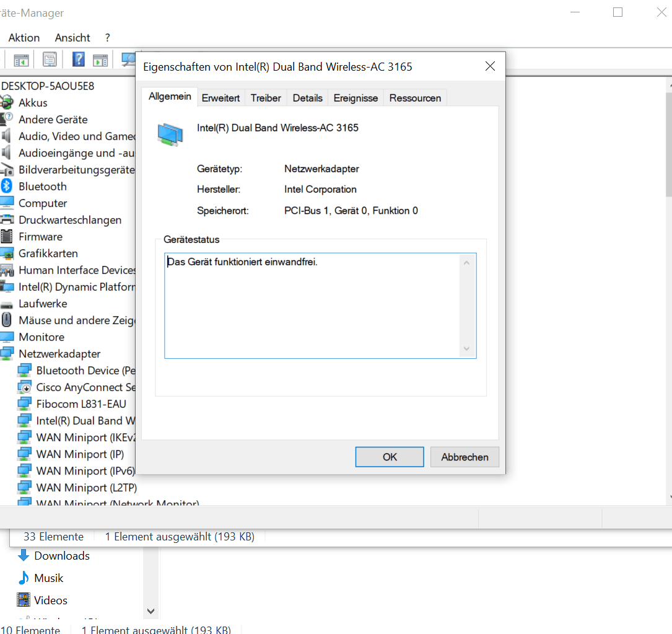This screenshot has width=672, height=634.
Task: Maximize the Geräte-Manager window
Action: [x=617, y=12]
